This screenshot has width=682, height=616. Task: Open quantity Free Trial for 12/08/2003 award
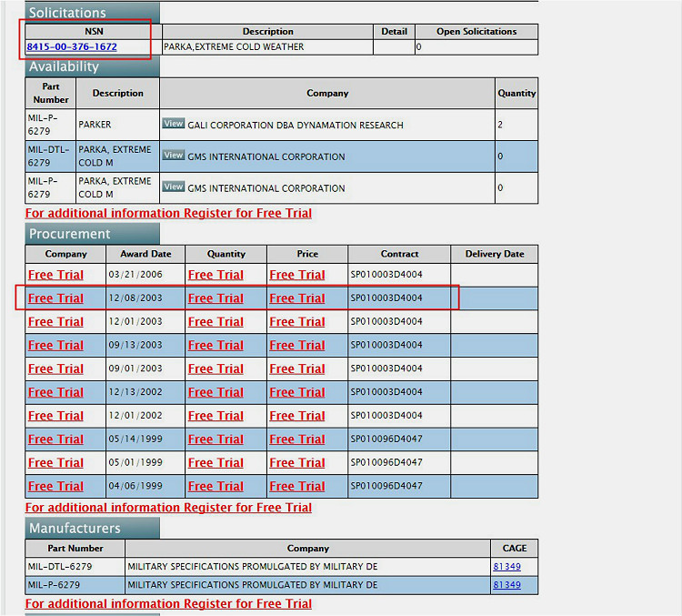[216, 298]
